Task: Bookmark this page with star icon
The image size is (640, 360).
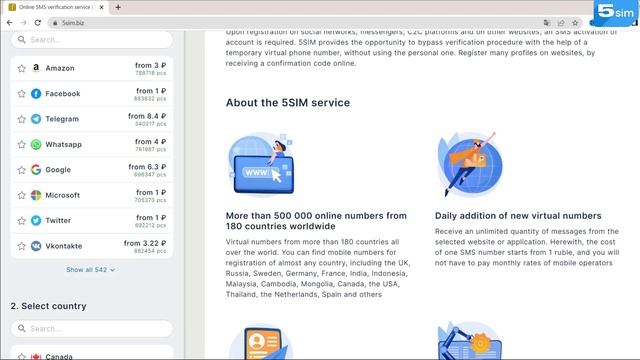Action: point(575,23)
